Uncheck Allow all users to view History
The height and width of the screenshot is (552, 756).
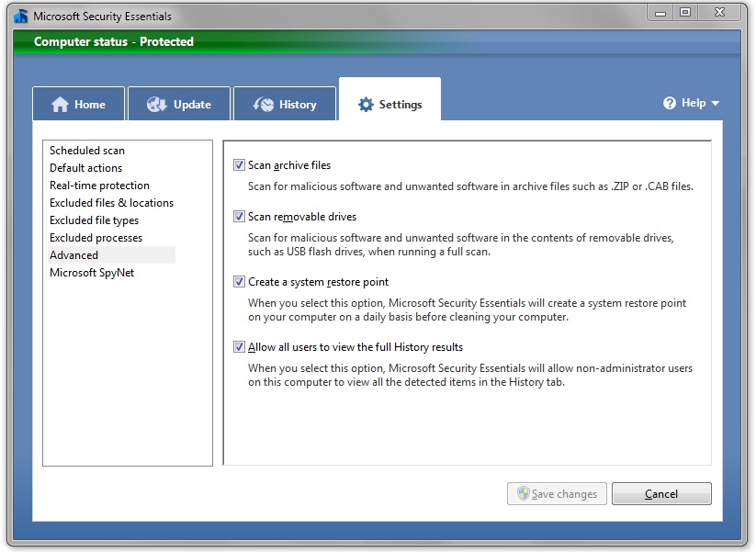239,346
